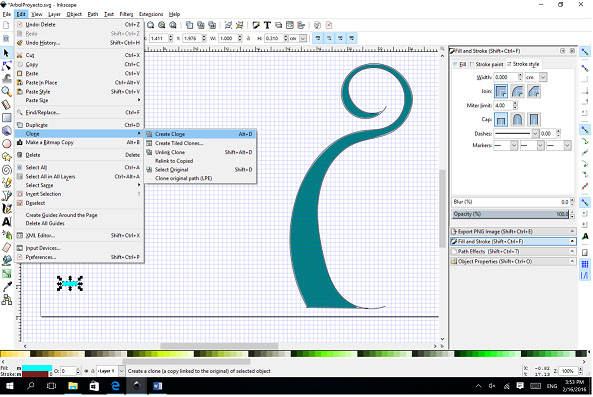This screenshot has width=593, height=397.
Task: Click the dark red Stroke color indicator
Action: pos(36,374)
